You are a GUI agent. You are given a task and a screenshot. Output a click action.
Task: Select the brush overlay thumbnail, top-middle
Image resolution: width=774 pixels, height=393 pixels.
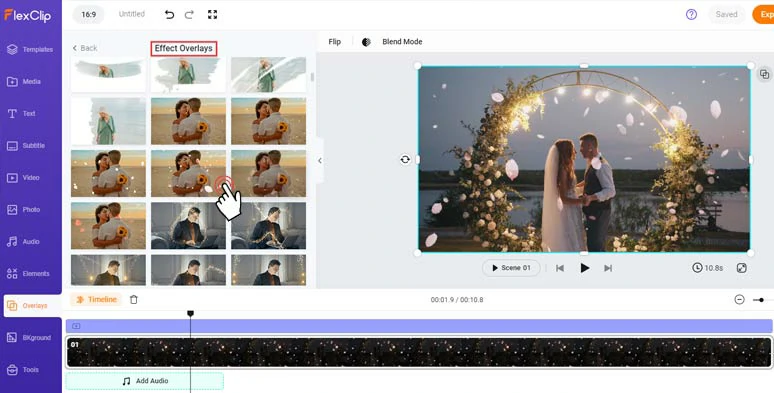[189, 75]
